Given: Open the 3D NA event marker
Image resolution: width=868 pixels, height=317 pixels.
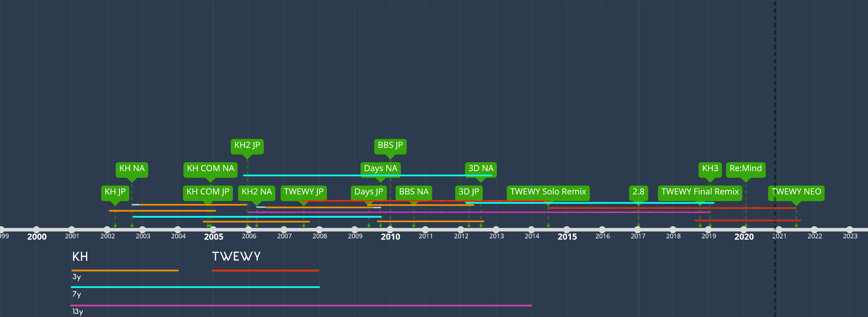Looking at the screenshot, I should click(481, 168).
